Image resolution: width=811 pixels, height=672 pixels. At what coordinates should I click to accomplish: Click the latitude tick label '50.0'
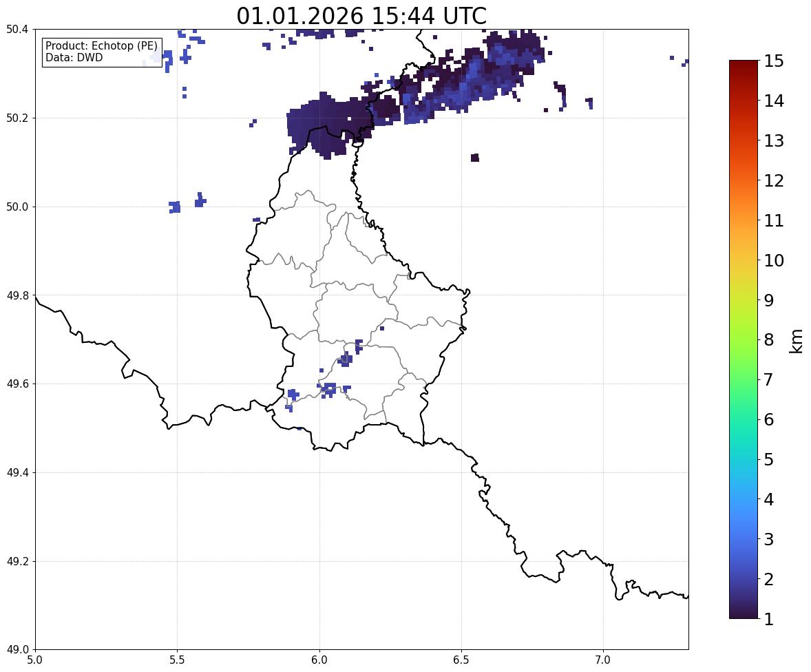tap(17, 207)
